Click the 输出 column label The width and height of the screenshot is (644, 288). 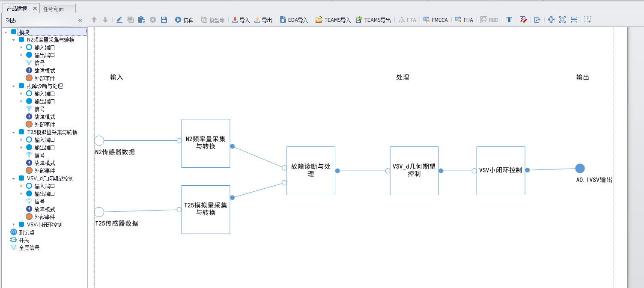point(583,77)
